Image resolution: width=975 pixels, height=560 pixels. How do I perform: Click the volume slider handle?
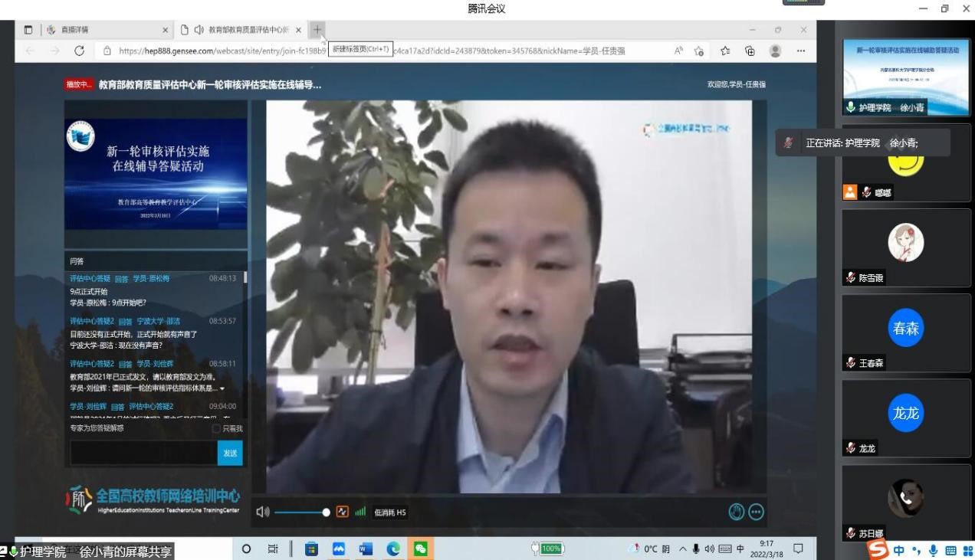pyautogui.click(x=326, y=512)
